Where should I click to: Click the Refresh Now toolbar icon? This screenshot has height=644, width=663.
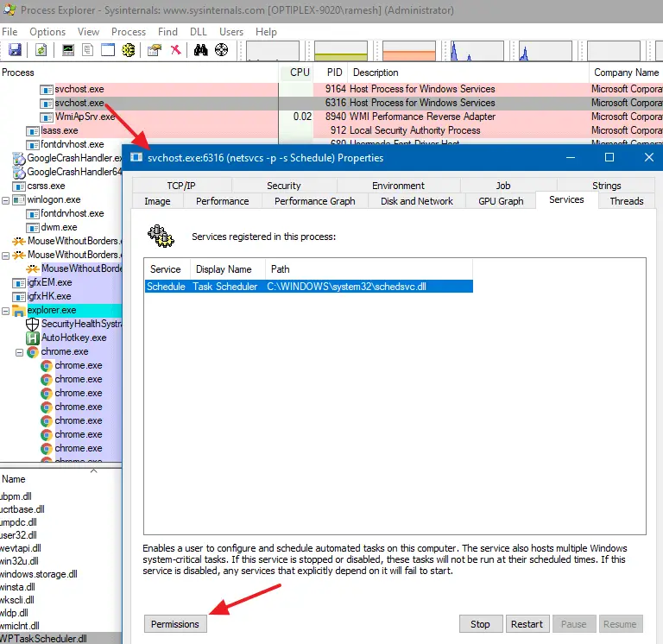point(41,50)
